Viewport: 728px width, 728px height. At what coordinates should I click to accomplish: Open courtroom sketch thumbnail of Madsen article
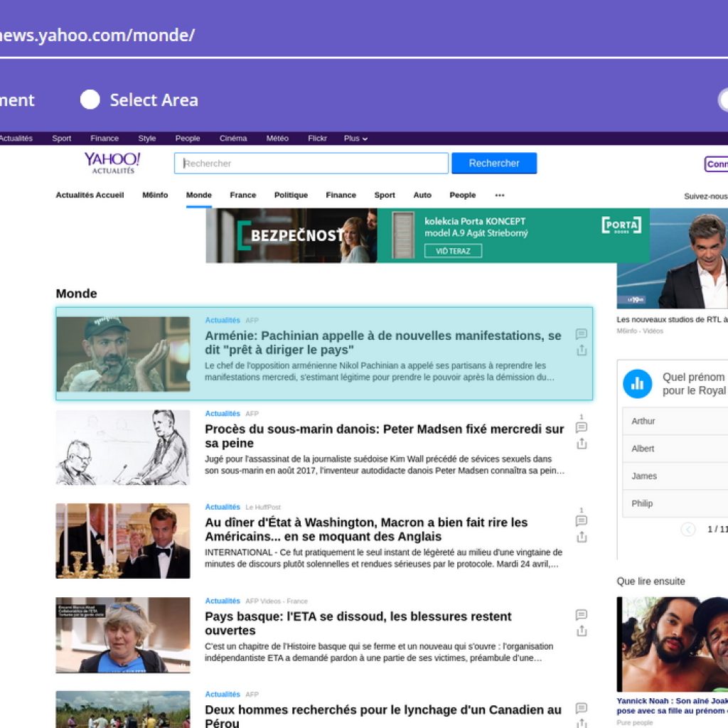123,448
